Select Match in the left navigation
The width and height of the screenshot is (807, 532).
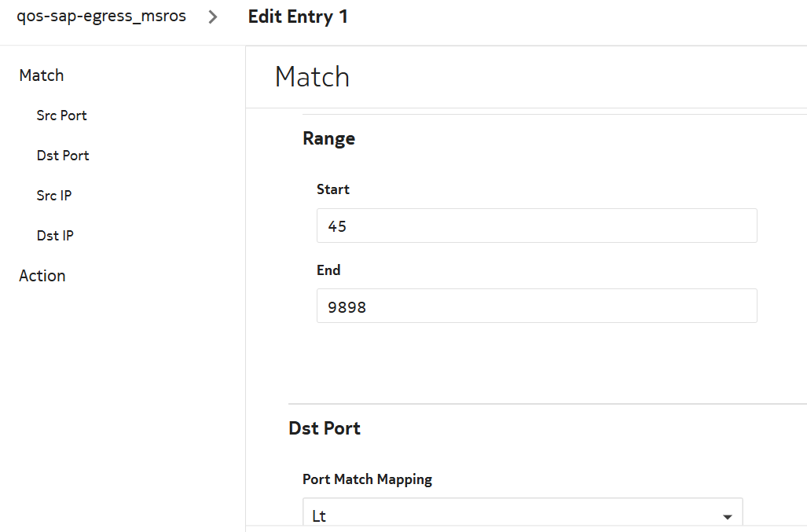(42, 75)
